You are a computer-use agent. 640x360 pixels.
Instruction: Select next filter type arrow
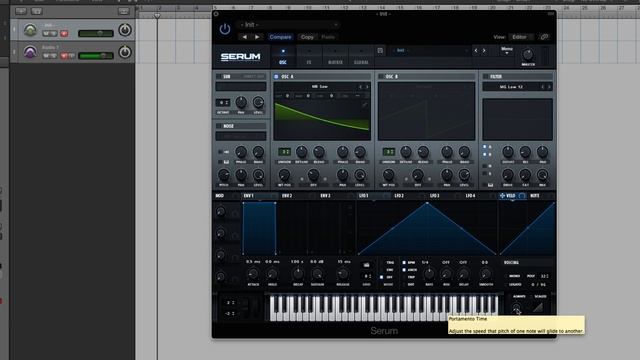[549, 87]
